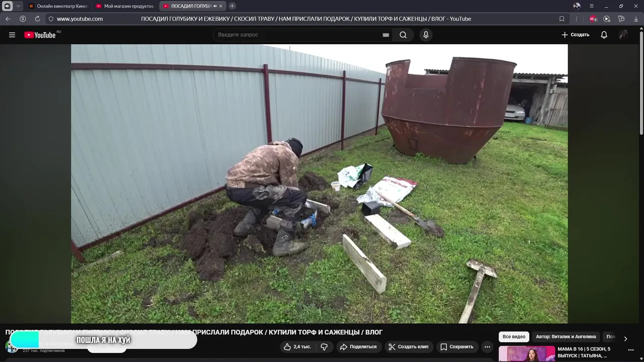Expand the tab list chevron

(18, 6)
